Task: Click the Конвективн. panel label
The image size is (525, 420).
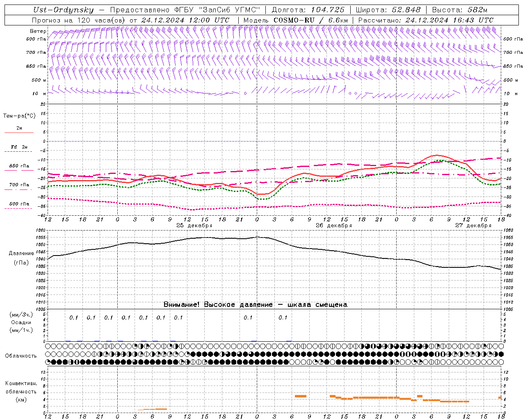Action: [x=21, y=383]
